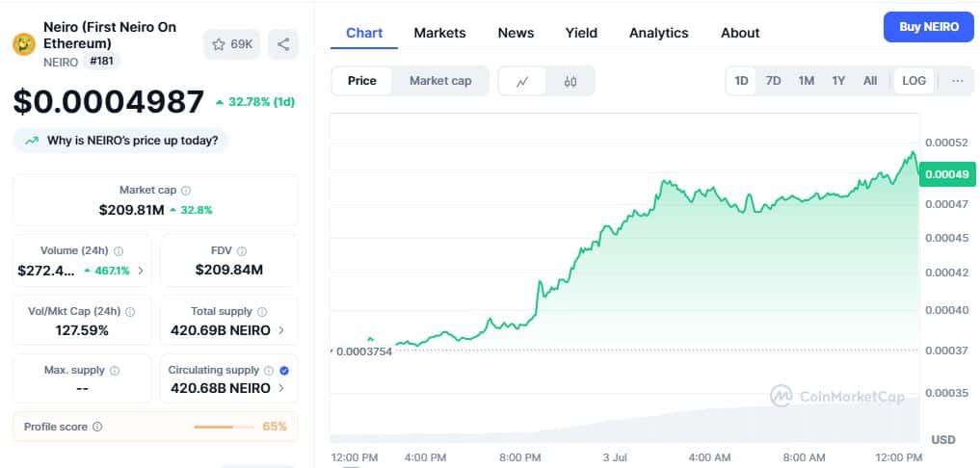Click the trend icon in price-up banner
This screenshot has height=468, width=980.
coord(32,142)
